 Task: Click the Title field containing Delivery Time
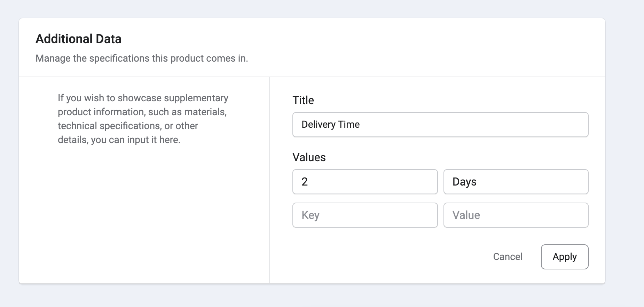tap(440, 125)
